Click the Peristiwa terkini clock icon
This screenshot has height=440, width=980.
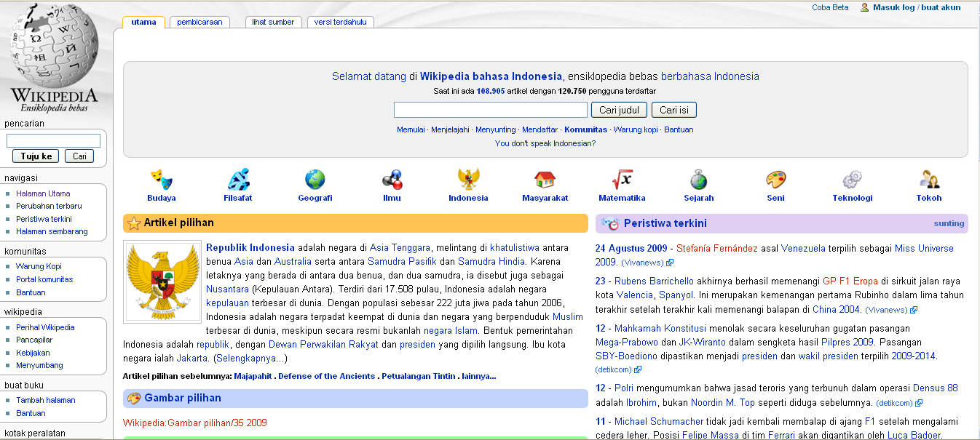610,223
